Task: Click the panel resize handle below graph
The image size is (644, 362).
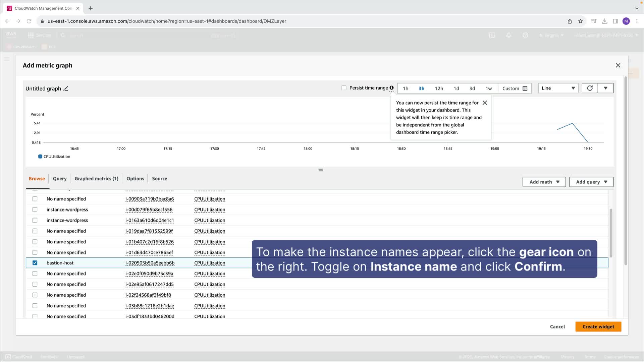Action: 320,170
